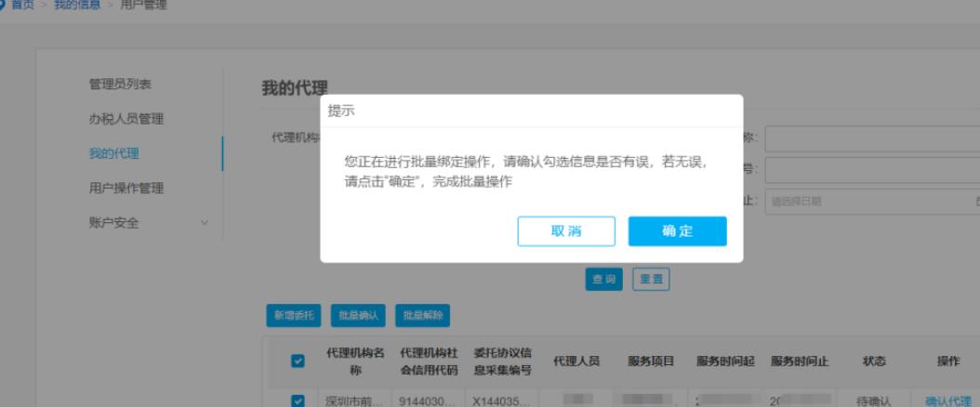Viewport: 980px width, 407px height.
Task: Click the home icon in the breadcrumb
Action: (3, 6)
